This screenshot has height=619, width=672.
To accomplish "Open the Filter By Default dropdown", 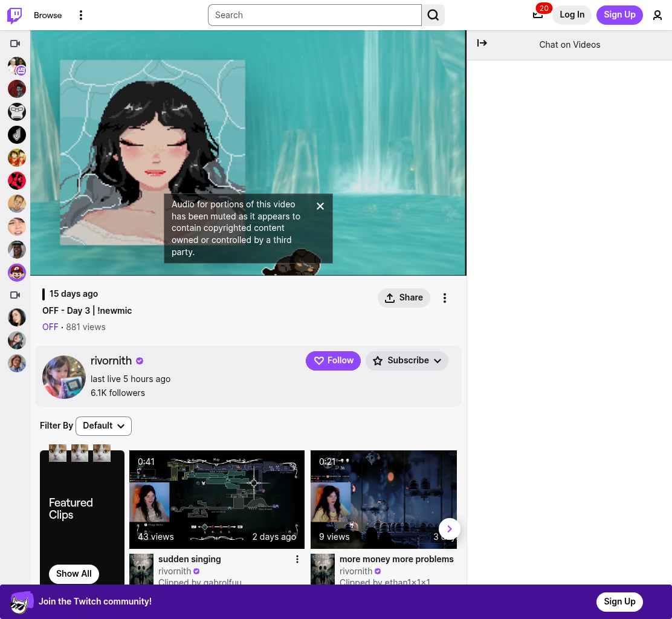I will click(x=103, y=426).
